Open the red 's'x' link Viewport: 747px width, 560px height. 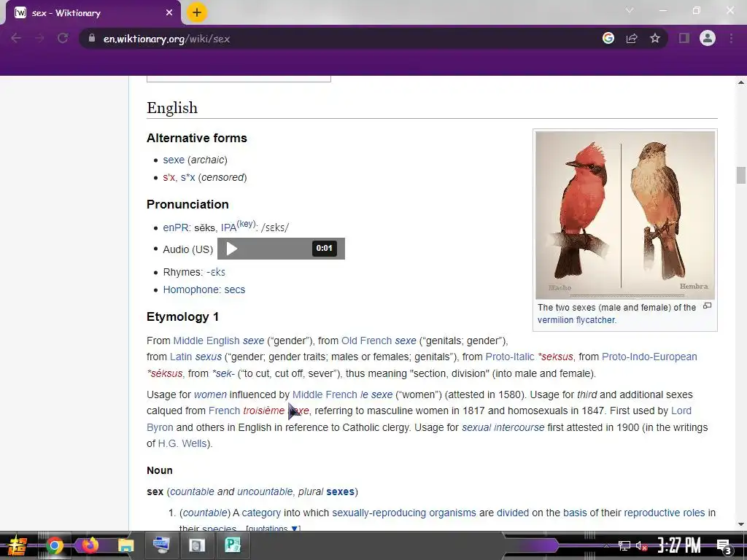[169, 178]
